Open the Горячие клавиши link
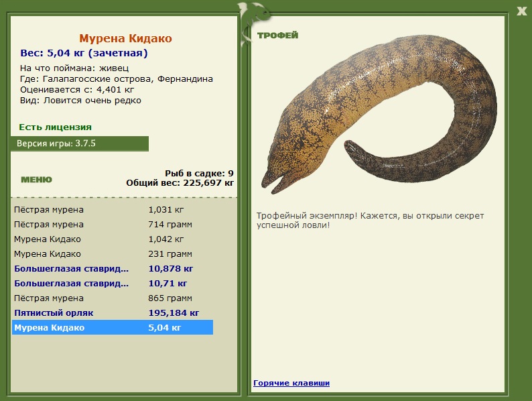The image size is (532, 401). click(x=291, y=383)
